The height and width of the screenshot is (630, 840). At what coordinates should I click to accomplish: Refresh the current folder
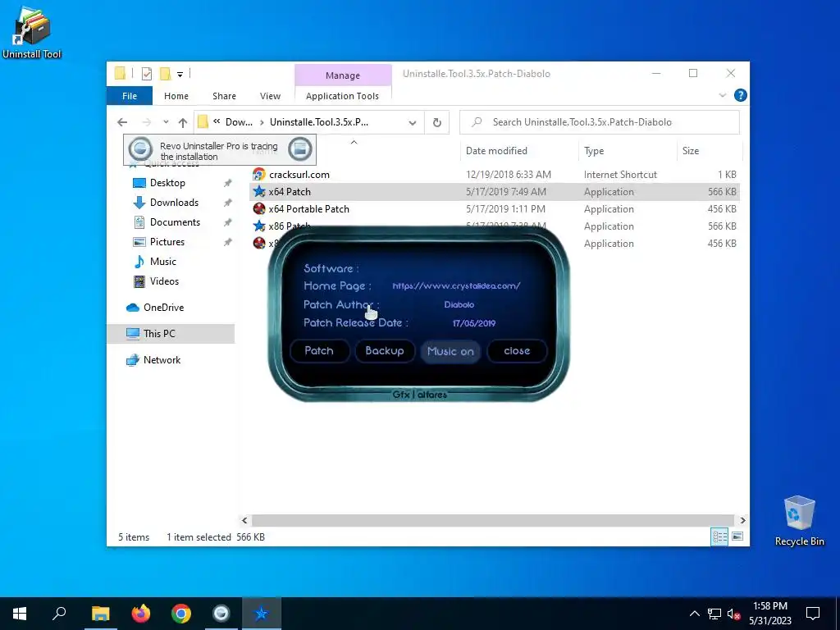437,123
